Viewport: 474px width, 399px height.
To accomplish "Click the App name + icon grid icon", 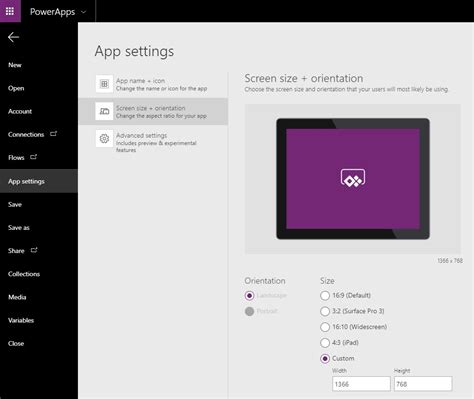I will [x=104, y=84].
